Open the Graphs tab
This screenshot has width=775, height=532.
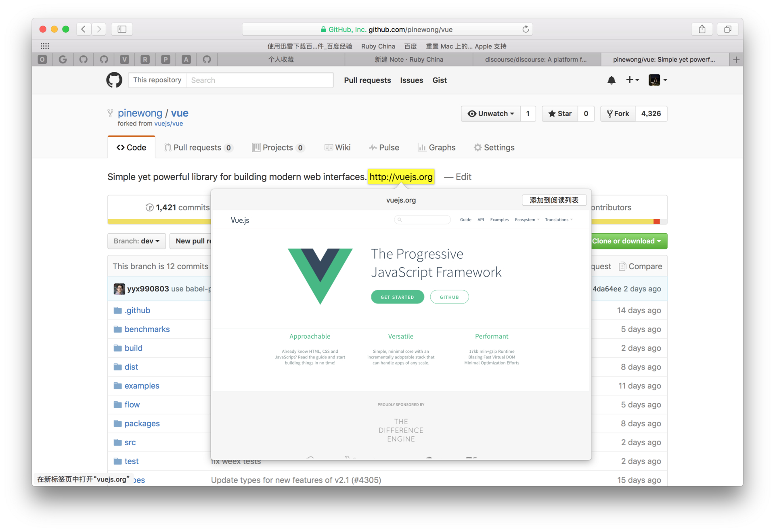tap(436, 147)
